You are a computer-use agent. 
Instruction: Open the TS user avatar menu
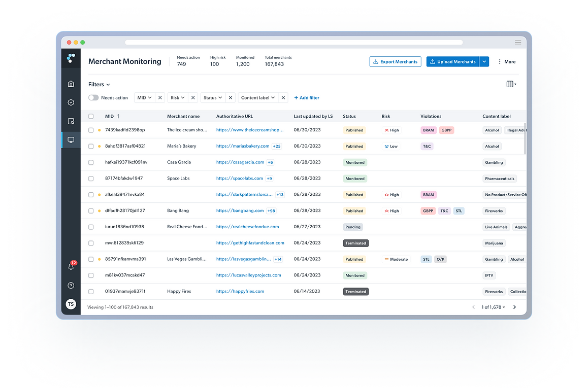tap(71, 304)
